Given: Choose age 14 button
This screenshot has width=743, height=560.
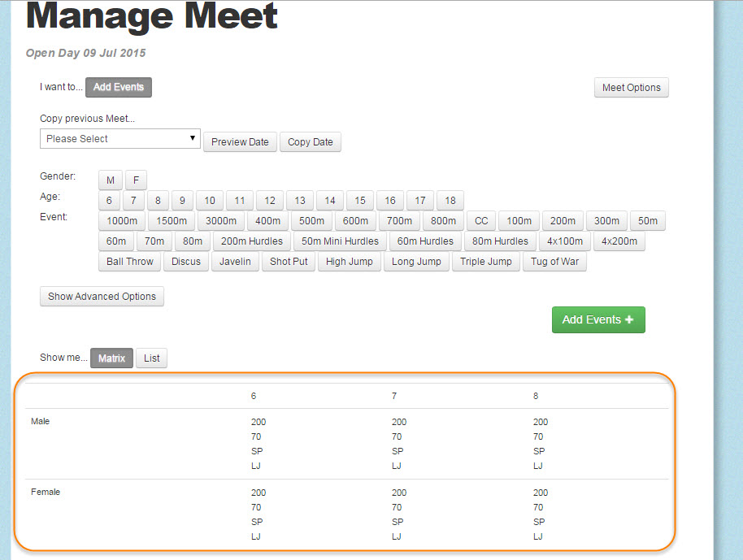Looking at the screenshot, I should 330,201.
